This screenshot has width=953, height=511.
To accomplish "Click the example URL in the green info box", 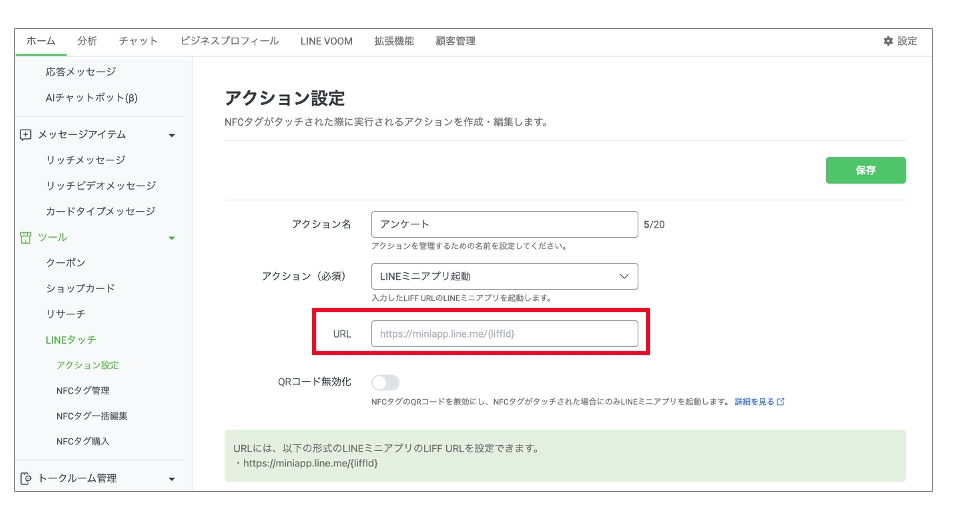I will pos(311,464).
